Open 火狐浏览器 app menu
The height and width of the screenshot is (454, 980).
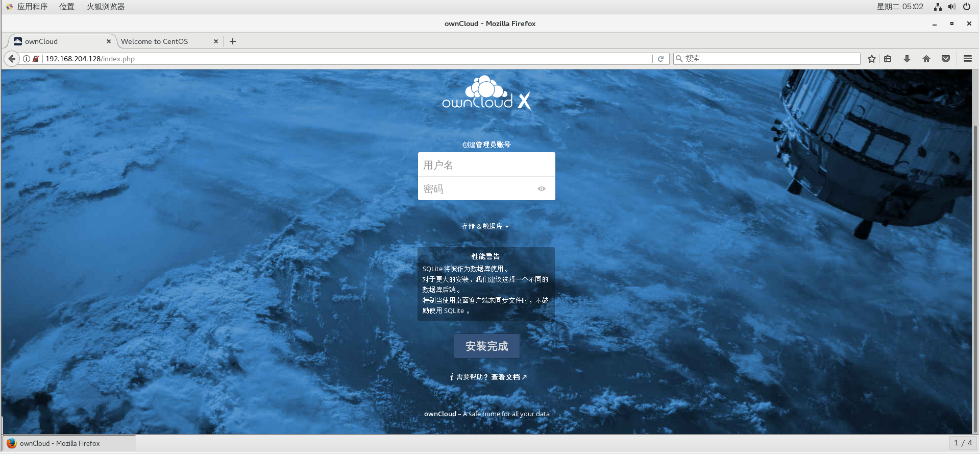click(x=106, y=7)
